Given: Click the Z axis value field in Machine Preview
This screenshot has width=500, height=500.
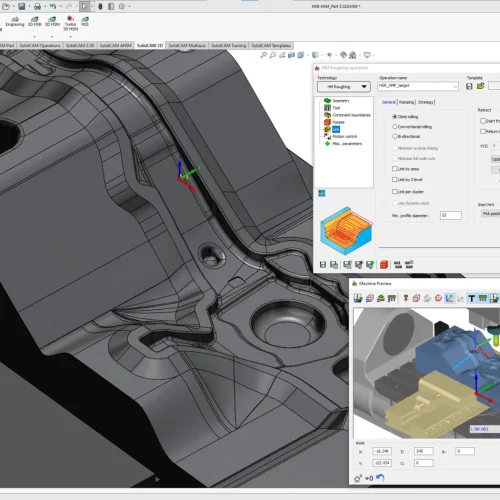Looking at the screenshot, I should point(424,451).
